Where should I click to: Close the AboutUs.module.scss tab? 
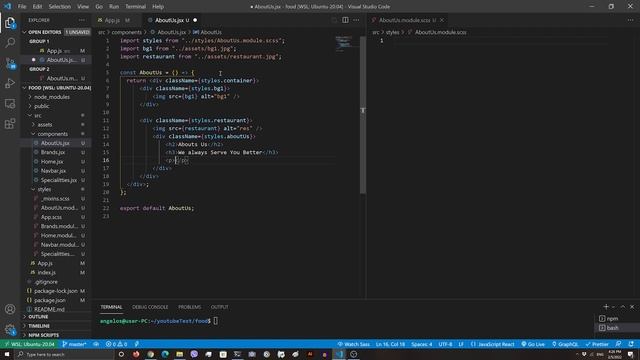pos(442,20)
